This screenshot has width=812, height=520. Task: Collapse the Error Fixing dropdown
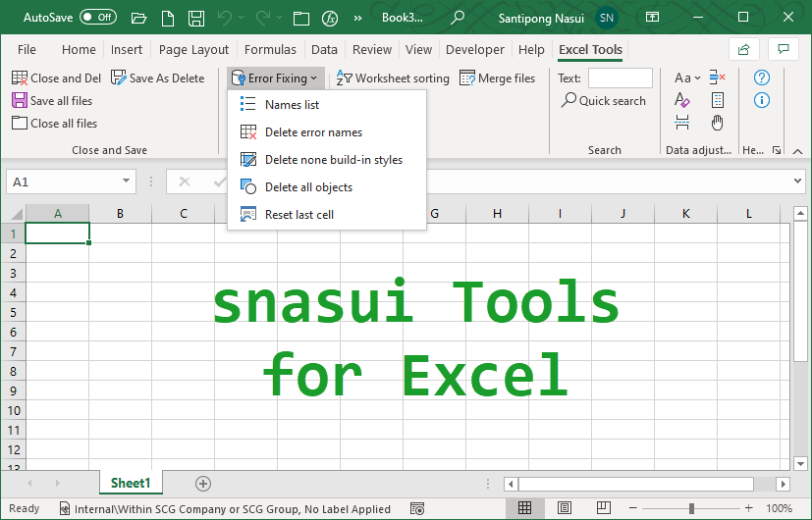coord(276,78)
